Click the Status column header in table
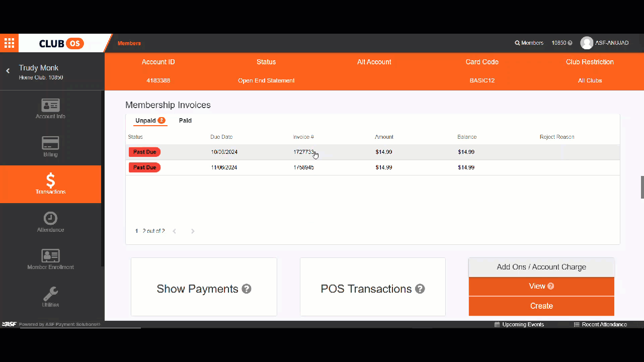Image resolution: width=644 pixels, height=362 pixels. point(135,137)
